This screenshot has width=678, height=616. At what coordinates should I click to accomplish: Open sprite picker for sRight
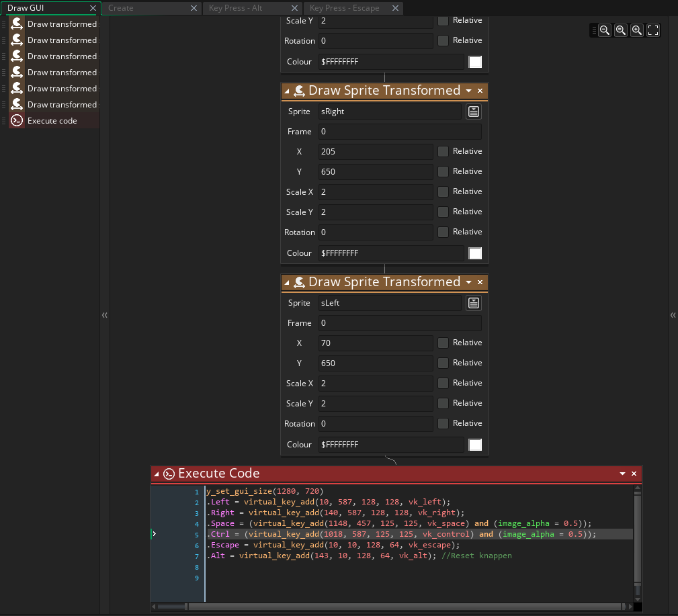coord(474,112)
